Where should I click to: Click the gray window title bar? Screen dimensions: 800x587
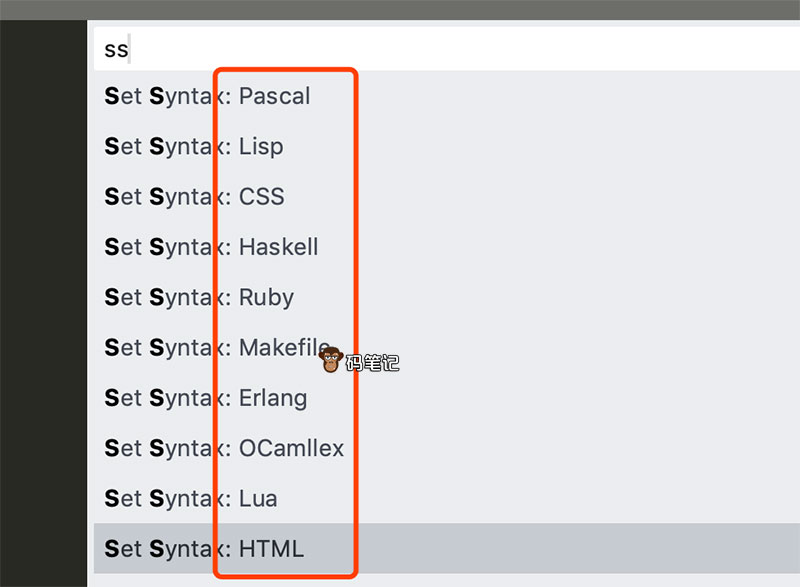(400, 9)
